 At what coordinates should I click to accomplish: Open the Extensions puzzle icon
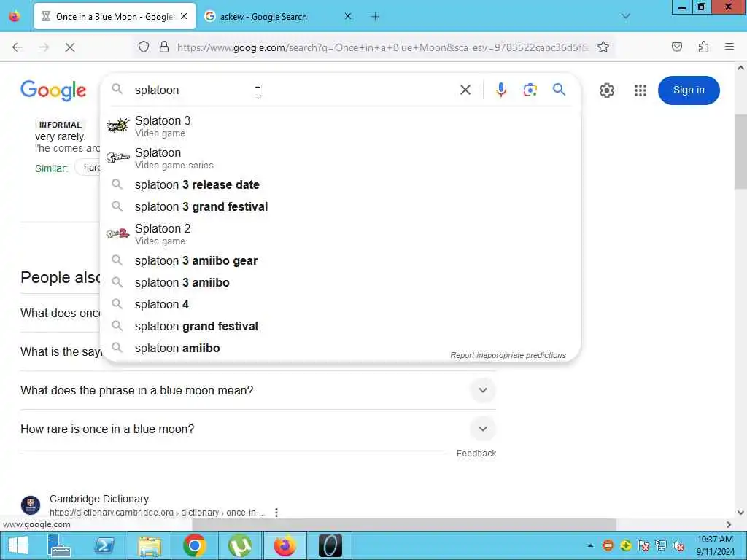click(703, 47)
